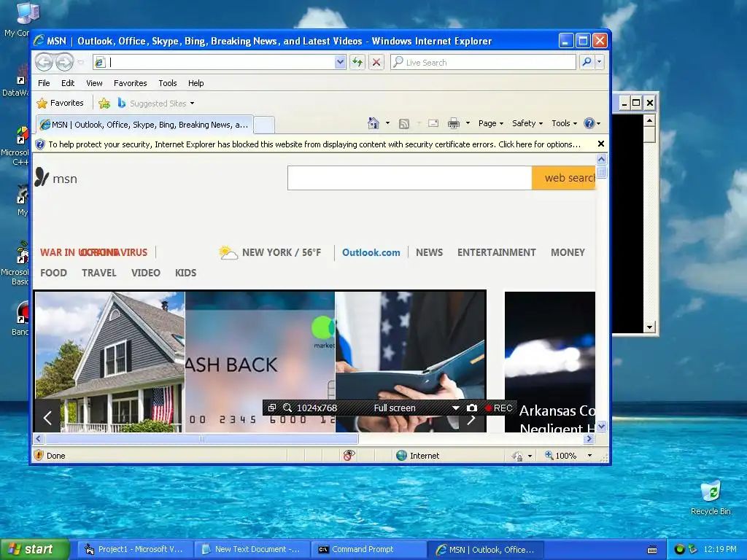Open the File menu
The image size is (747, 560).
pos(44,83)
